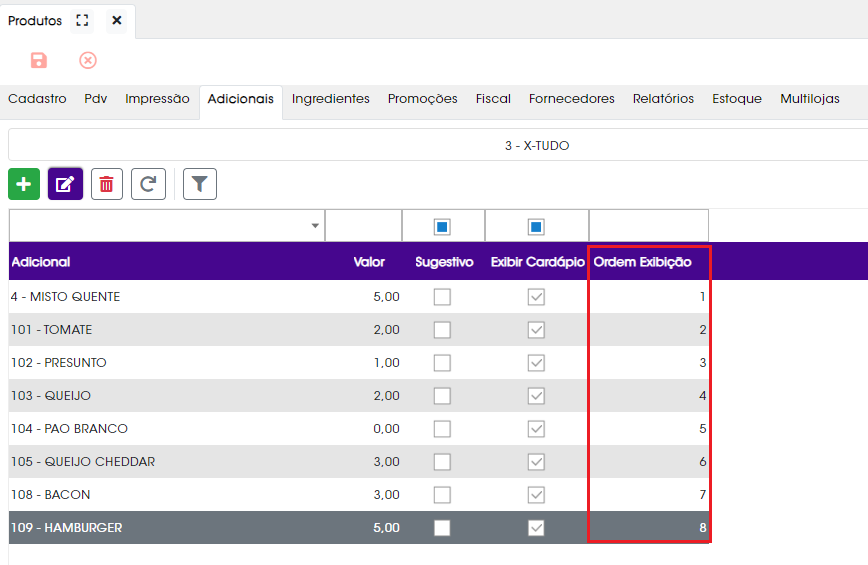
Task: Check Sugestivo for 109 - HAMBURGER
Action: (442, 528)
